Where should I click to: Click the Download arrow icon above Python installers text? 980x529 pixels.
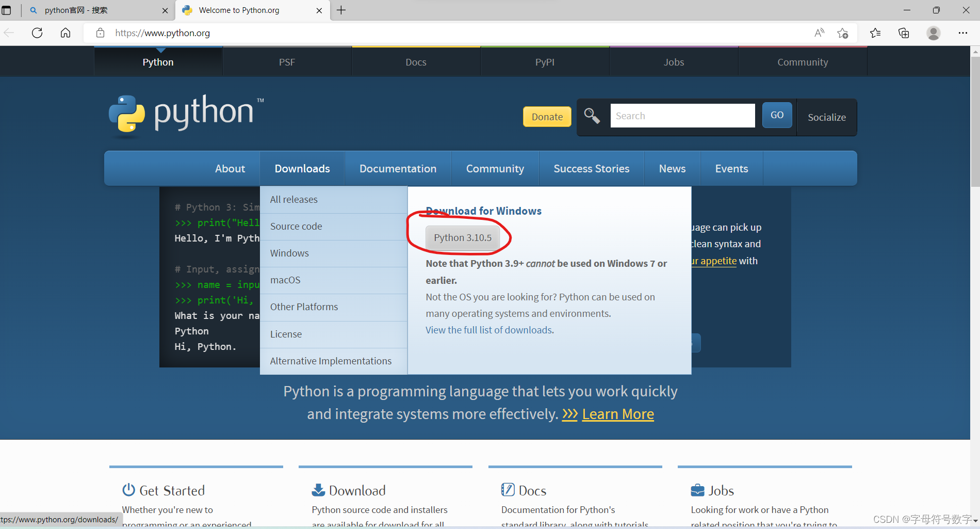pos(318,489)
